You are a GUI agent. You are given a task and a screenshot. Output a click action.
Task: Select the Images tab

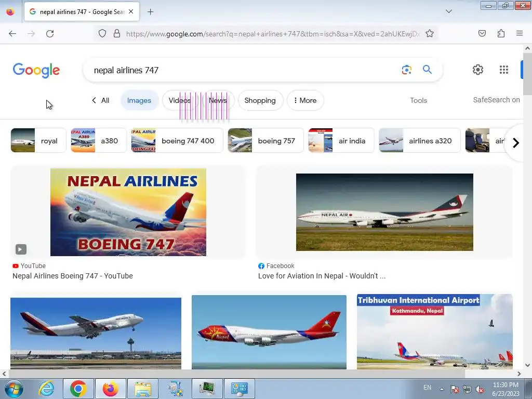pos(139,100)
